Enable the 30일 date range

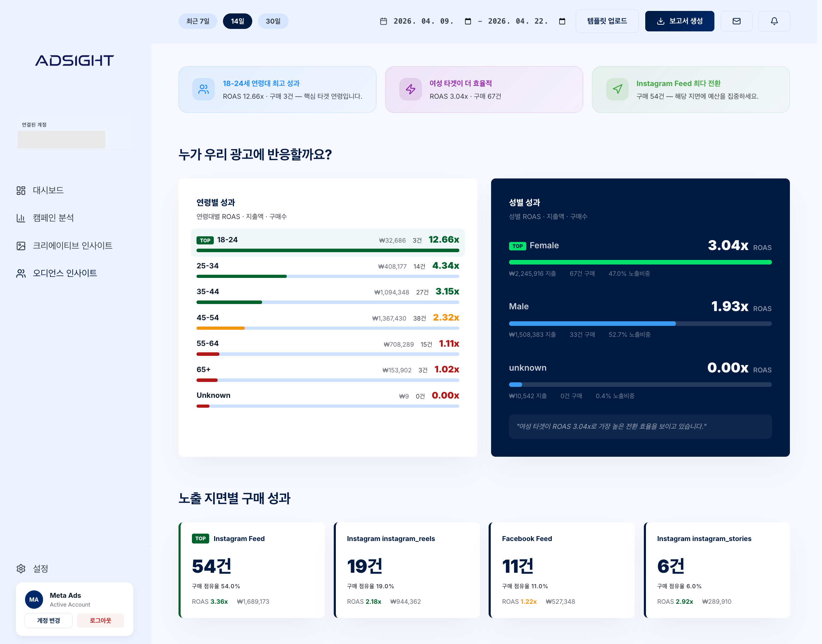click(273, 21)
